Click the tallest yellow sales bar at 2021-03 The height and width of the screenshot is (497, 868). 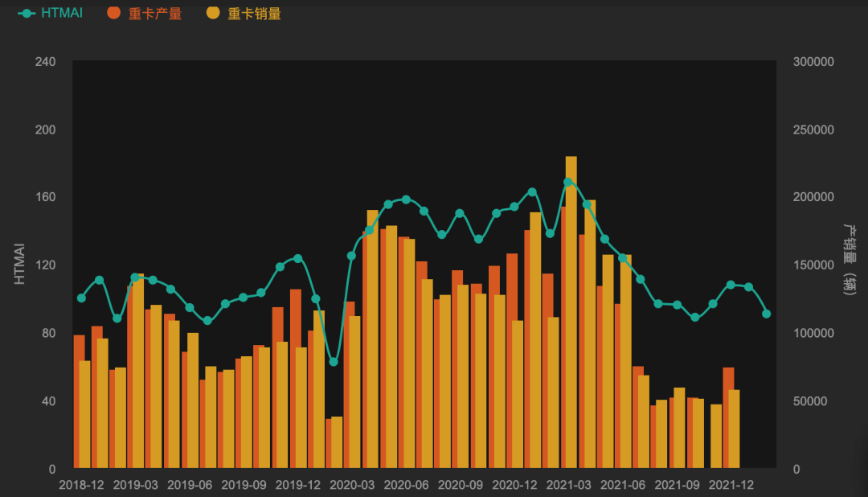[x=571, y=312]
